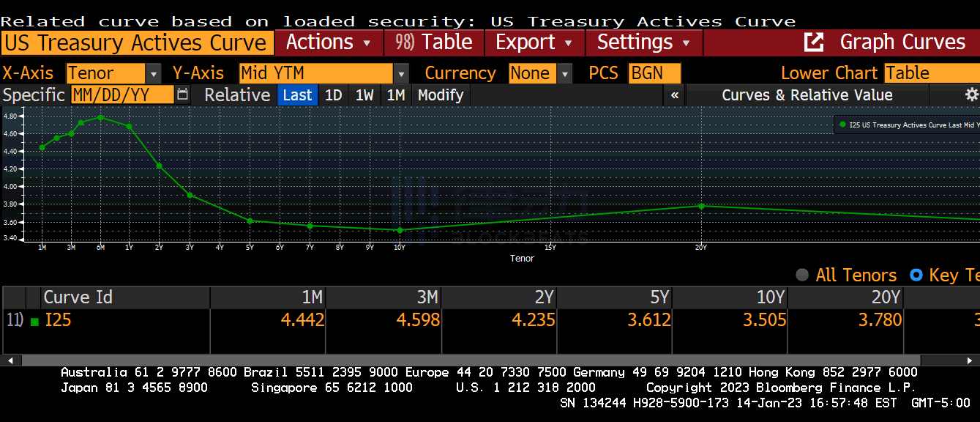The height and width of the screenshot is (422, 980).
Task: Select the US Treasury Actives Curve tab
Action: [137, 42]
